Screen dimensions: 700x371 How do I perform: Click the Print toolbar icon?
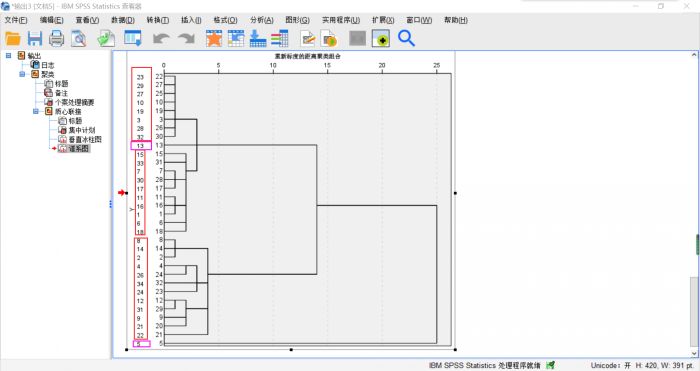[56, 38]
